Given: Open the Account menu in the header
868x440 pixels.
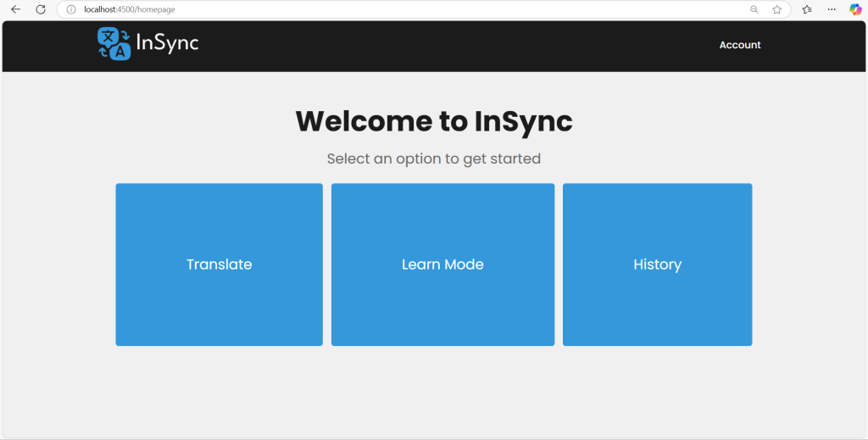Looking at the screenshot, I should [740, 45].
